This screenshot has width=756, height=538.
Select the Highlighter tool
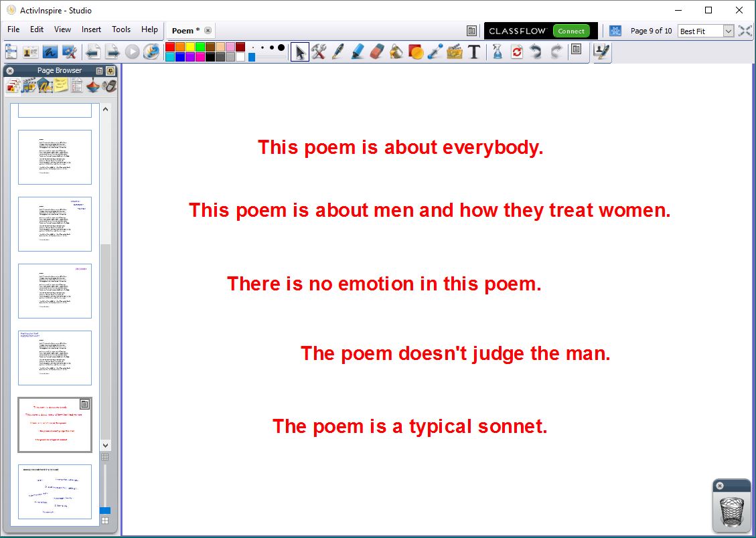point(358,52)
